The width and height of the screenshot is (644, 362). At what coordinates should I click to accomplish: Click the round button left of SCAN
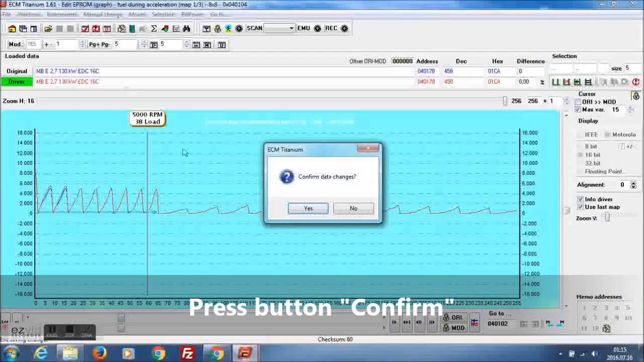tap(239, 29)
